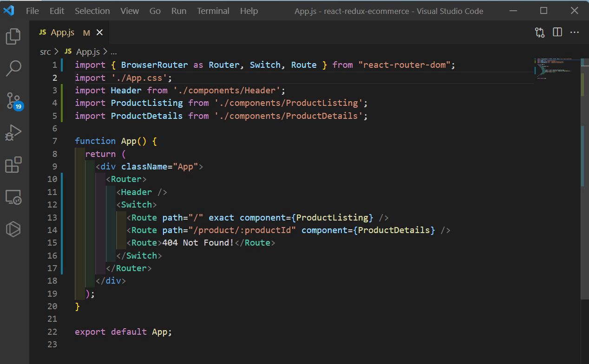Click "react-router-dom" string on line 1
This screenshot has width=589, height=364.
click(404, 65)
